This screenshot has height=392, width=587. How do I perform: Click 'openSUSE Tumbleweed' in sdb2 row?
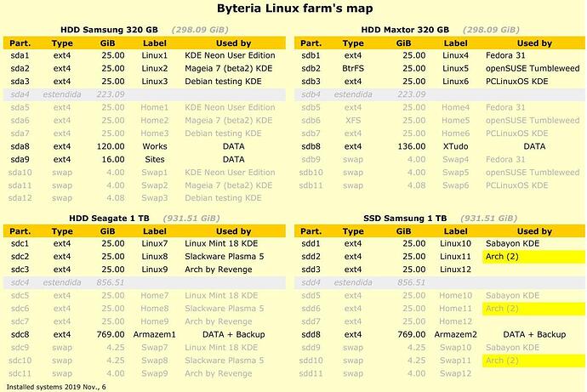[533, 68]
